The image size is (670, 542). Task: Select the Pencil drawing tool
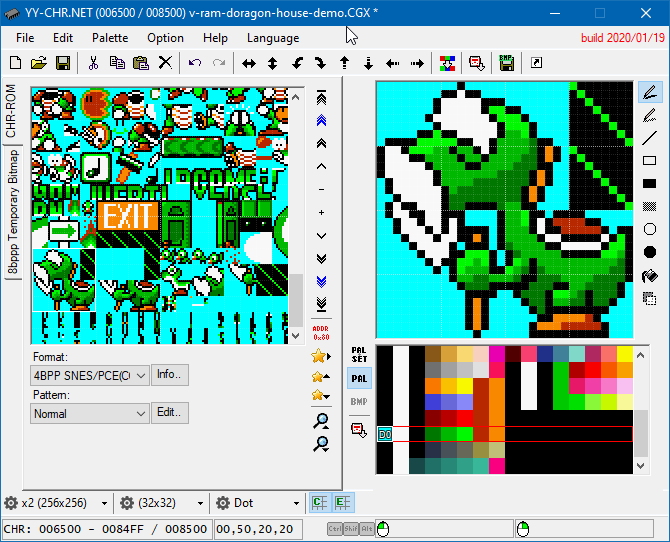coord(650,92)
